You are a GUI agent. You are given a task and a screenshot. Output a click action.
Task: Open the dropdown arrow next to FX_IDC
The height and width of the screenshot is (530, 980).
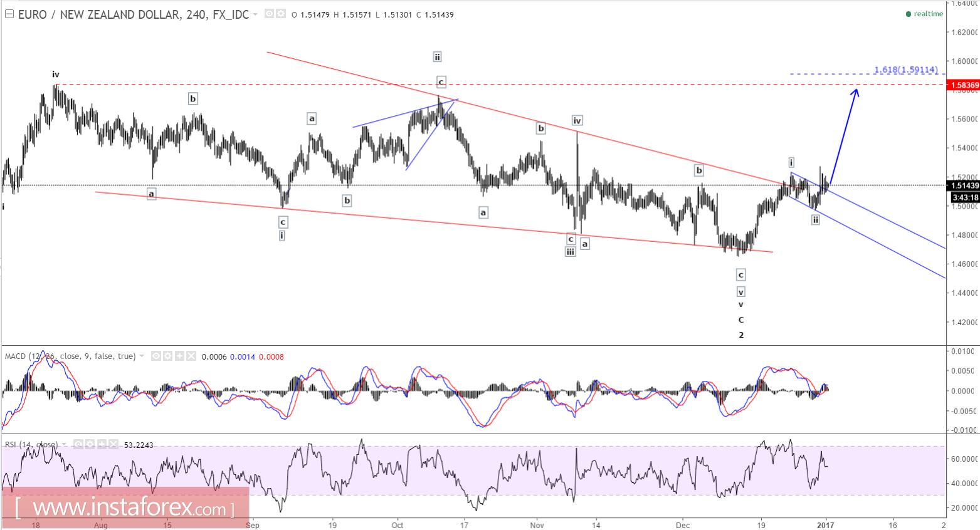click(x=255, y=13)
